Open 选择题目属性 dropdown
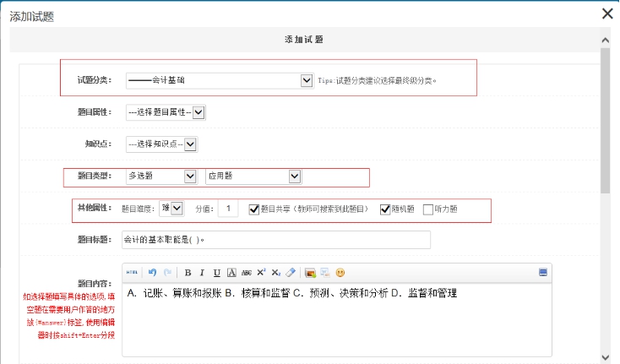The image size is (620, 364). [166, 112]
